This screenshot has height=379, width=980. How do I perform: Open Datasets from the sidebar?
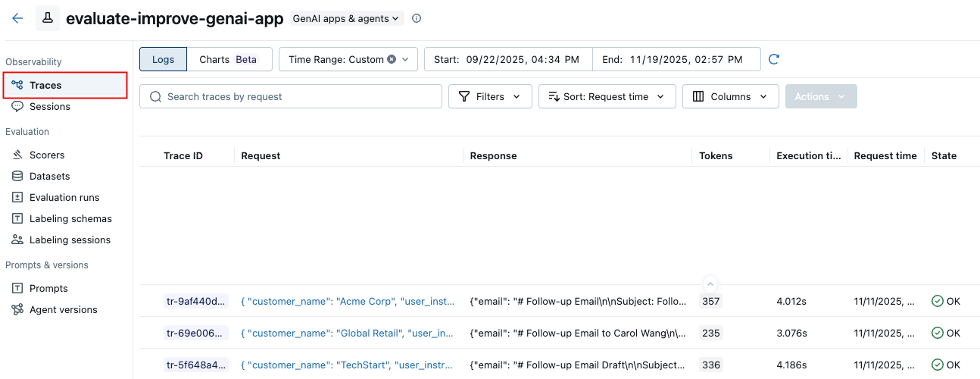point(49,176)
